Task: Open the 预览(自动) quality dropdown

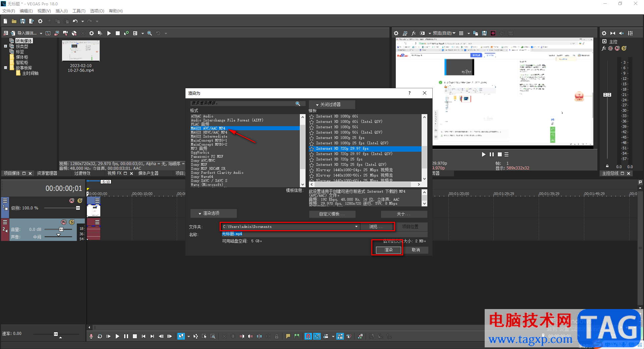Action: [x=444, y=33]
